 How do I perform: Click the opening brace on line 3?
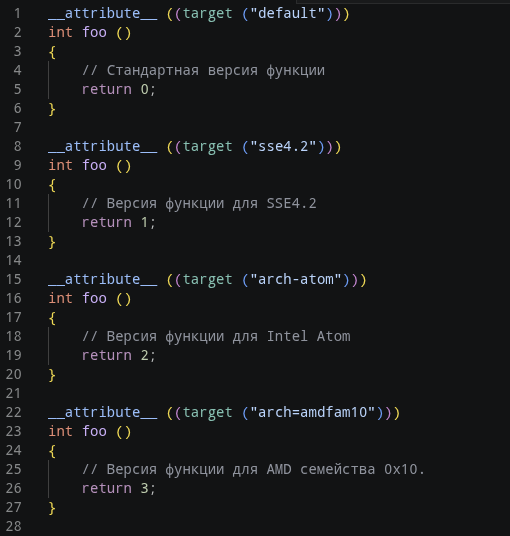click(52, 52)
